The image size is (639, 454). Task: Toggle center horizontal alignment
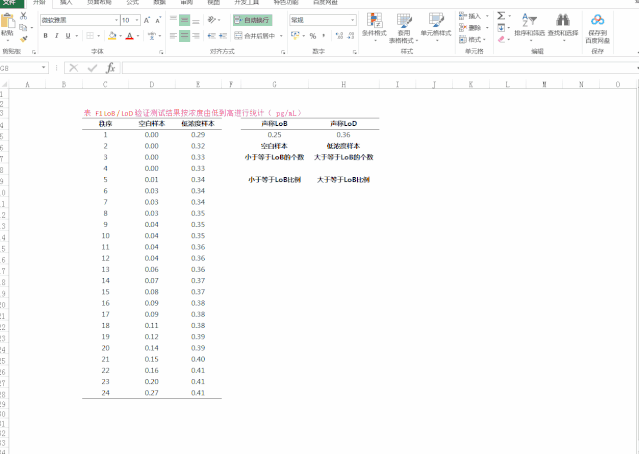pos(185,36)
